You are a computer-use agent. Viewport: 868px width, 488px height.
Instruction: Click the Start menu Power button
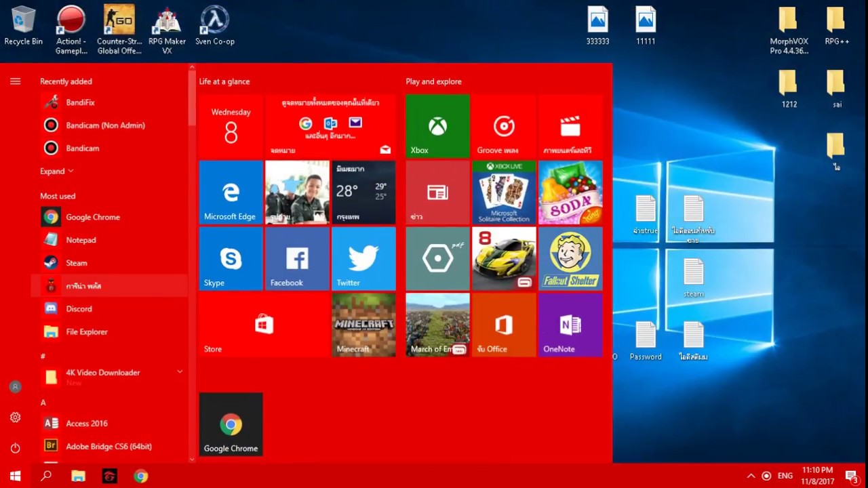click(15, 448)
